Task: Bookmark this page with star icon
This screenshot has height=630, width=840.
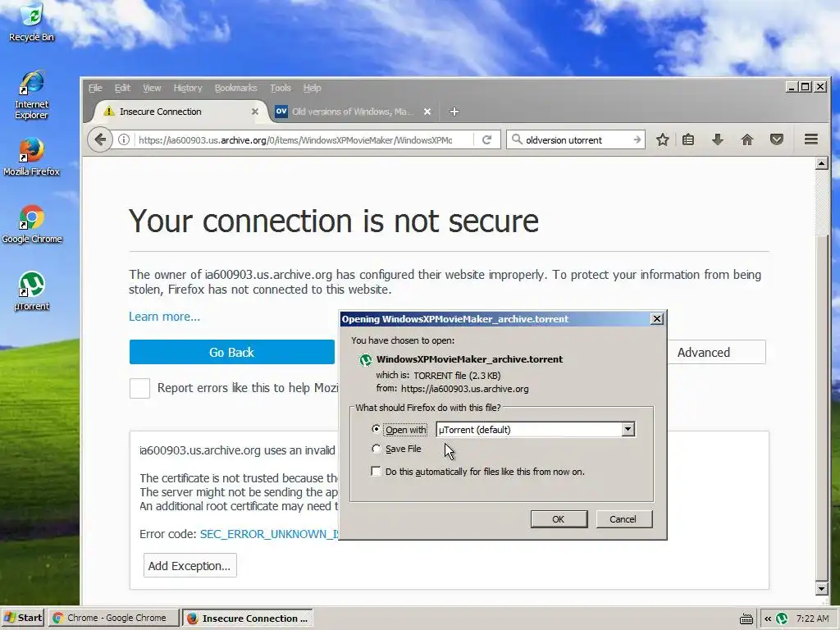Action: tap(663, 139)
